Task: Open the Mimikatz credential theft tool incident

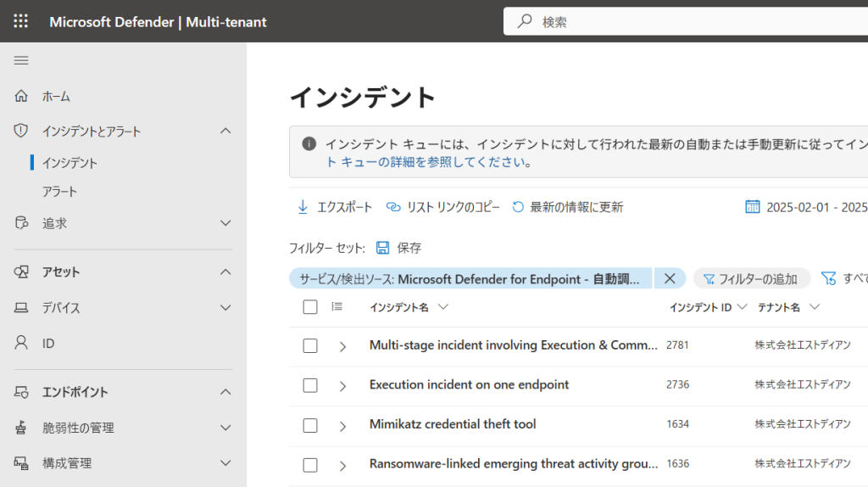Action: click(x=453, y=424)
